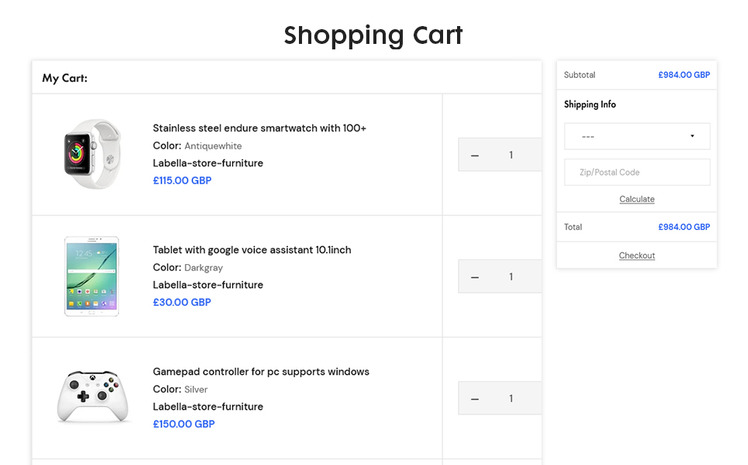The width and height of the screenshot is (748, 465).
Task: Open the gamepad controller product thumbnail
Action: tap(93, 396)
